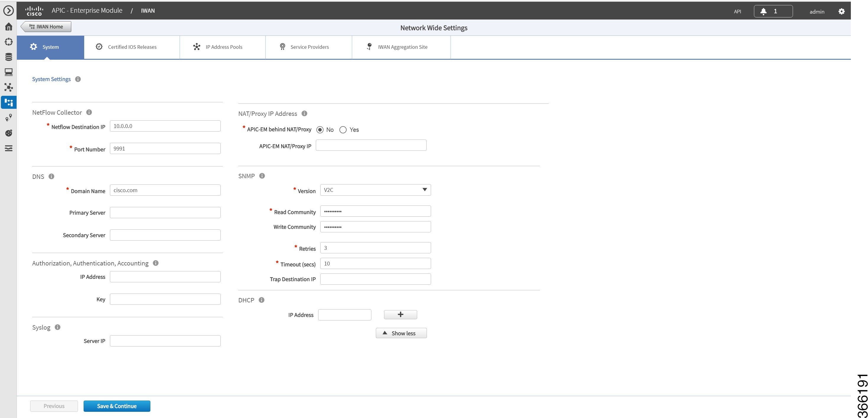Add DHCP IP address with plus button
This screenshot has height=418, width=868.
(400, 315)
